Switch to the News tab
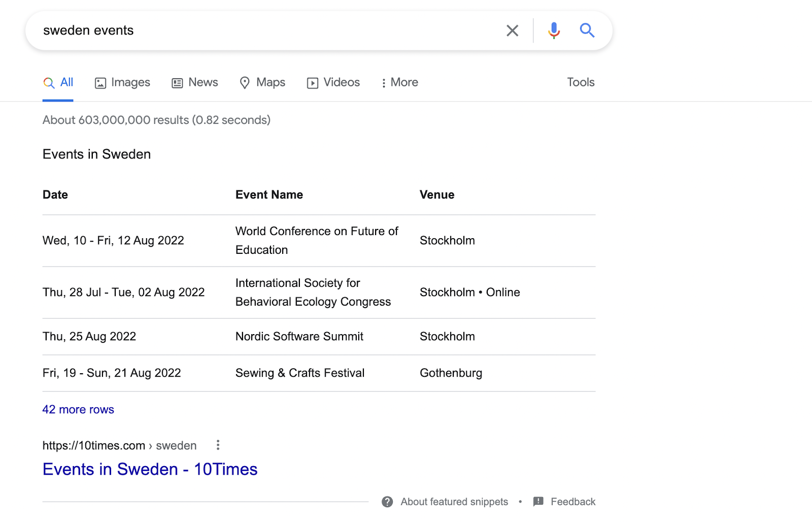812x523 pixels. [195, 82]
